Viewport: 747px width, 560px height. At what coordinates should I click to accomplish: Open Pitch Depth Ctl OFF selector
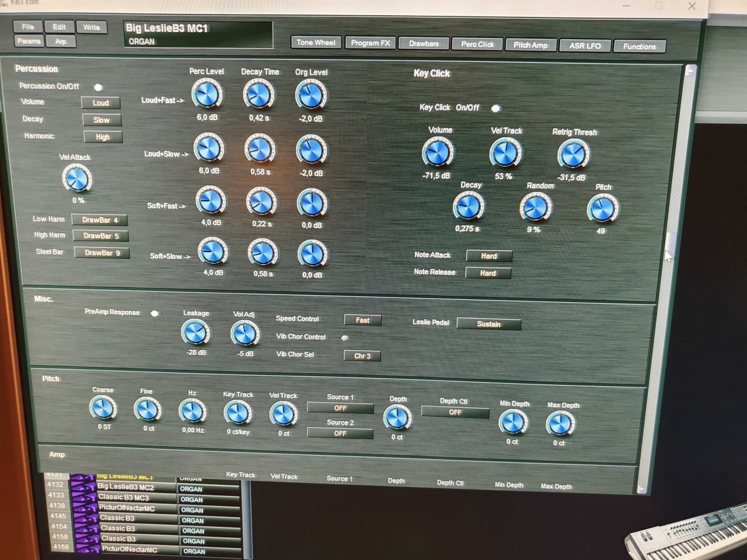[455, 412]
